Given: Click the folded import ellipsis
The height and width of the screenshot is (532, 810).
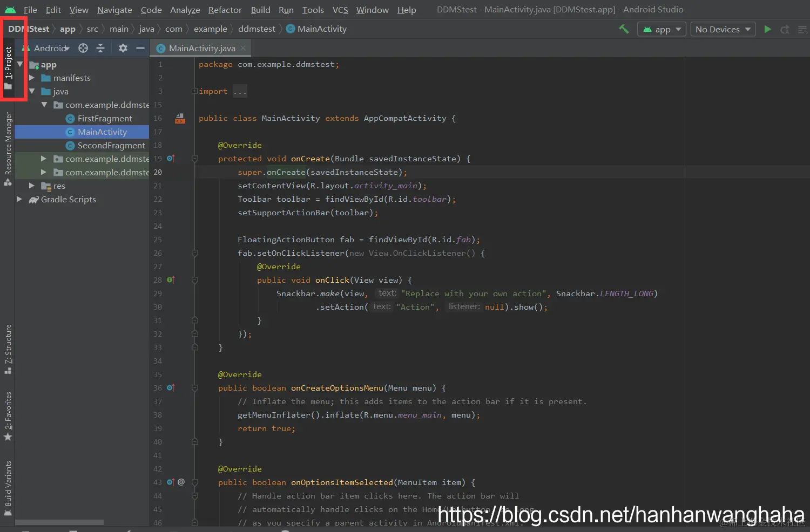Looking at the screenshot, I should click(x=240, y=91).
